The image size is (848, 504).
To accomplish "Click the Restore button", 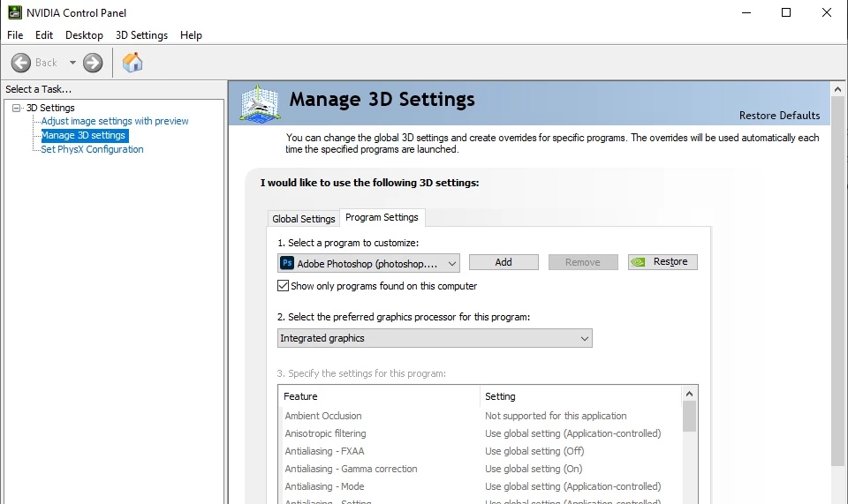I will pos(662,262).
